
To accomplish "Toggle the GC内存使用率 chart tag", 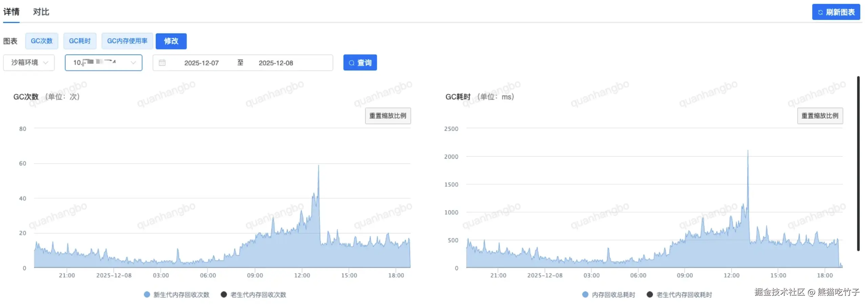I will (x=127, y=41).
